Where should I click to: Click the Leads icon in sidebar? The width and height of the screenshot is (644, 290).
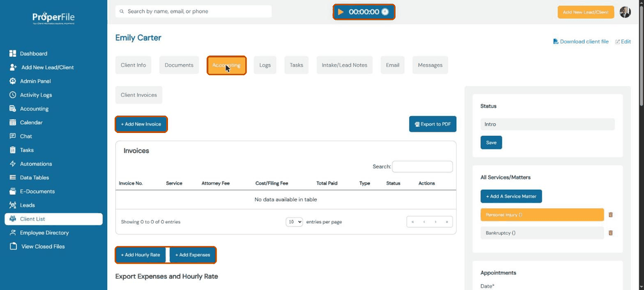tap(13, 205)
